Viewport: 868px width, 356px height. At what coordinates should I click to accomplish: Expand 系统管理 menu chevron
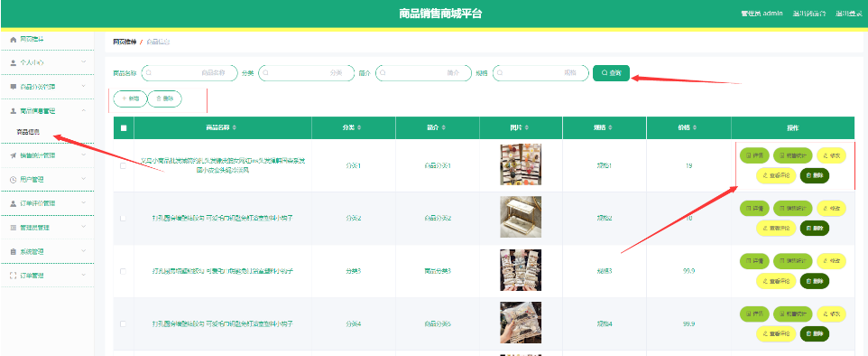pyautogui.click(x=84, y=251)
